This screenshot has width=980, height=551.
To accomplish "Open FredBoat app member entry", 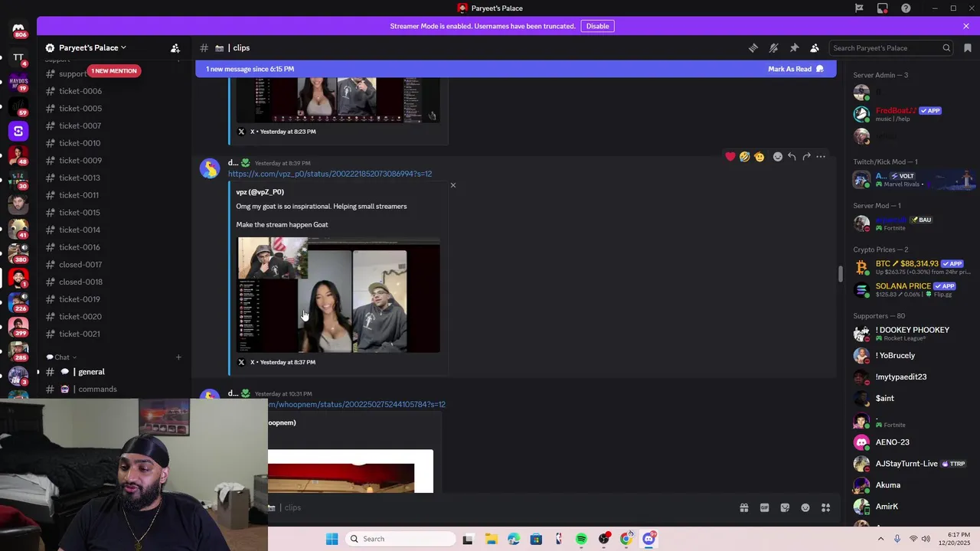I will tap(911, 114).
